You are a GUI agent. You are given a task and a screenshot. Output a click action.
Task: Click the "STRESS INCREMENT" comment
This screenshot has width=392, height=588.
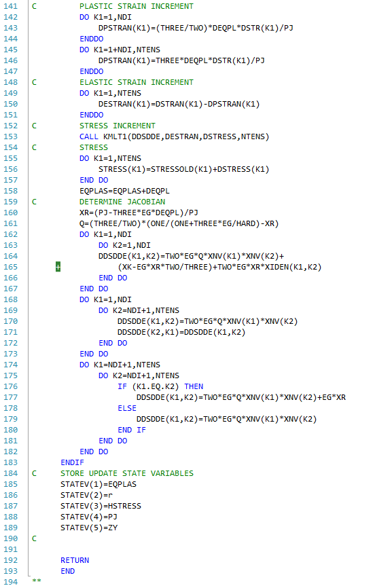(118, 126)
